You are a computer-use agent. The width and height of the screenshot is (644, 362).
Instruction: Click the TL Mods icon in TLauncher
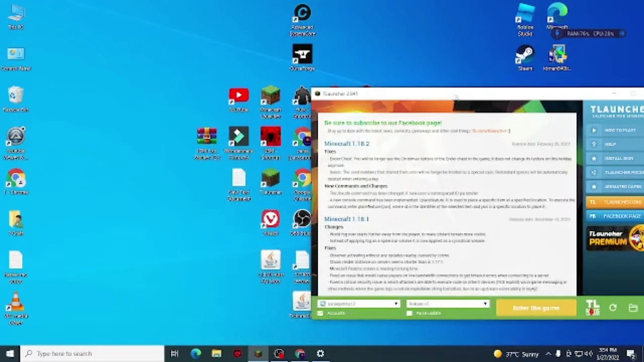[x=593, y=308]
